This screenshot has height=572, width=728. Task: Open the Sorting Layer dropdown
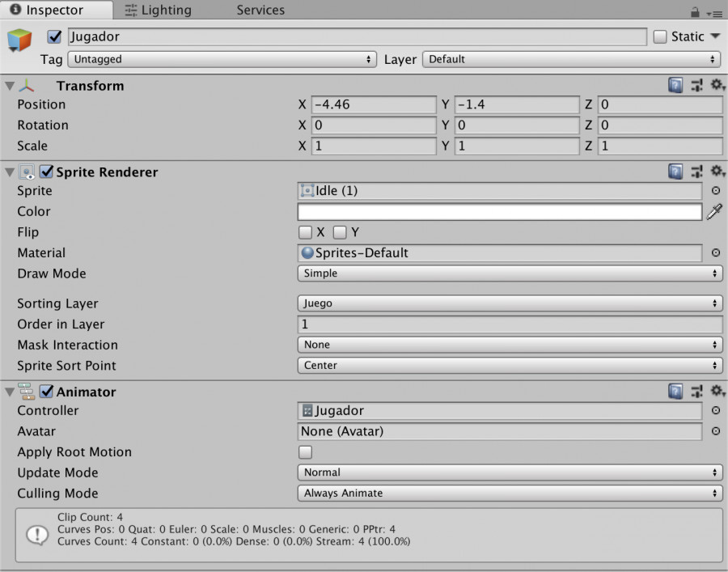click(x=510, y=303)
